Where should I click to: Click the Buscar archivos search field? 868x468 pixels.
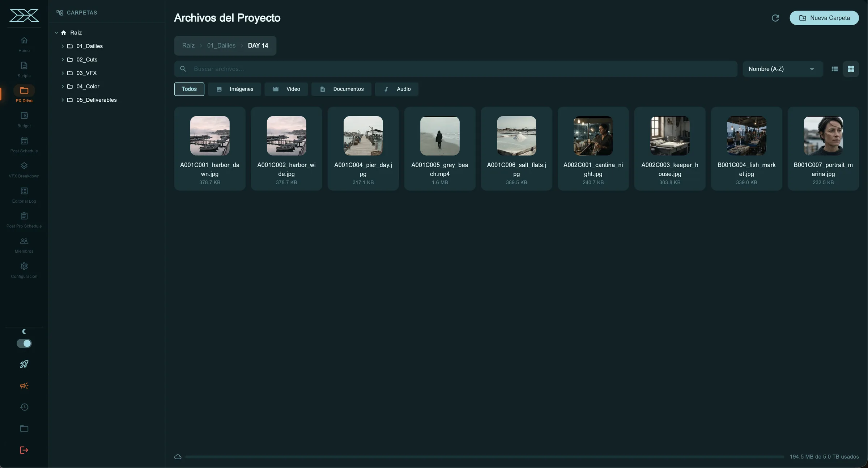tap(456, 69)
